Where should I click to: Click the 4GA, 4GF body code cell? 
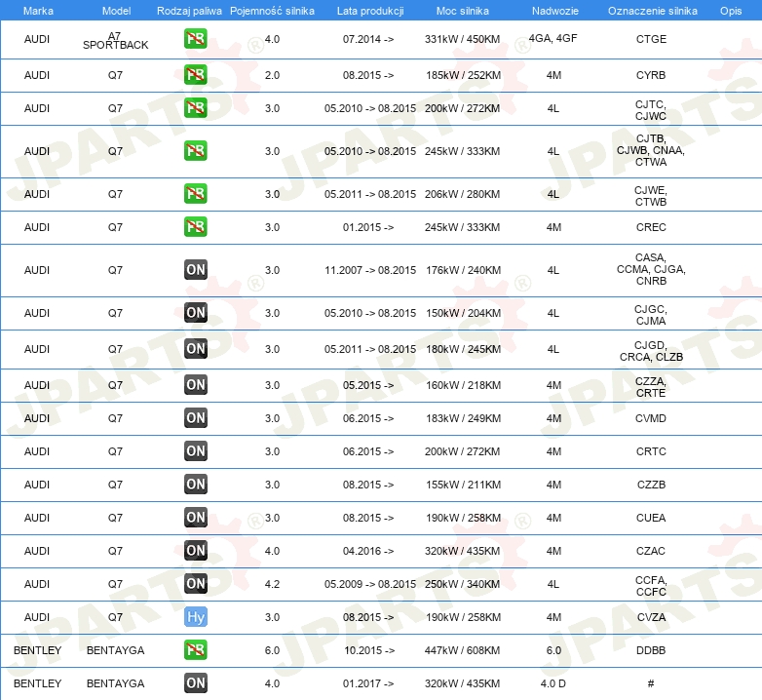(x=552, y=40)
